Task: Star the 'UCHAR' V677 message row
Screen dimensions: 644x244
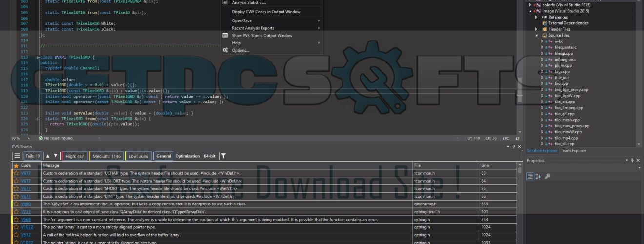Action: click(x=16, y=173)
